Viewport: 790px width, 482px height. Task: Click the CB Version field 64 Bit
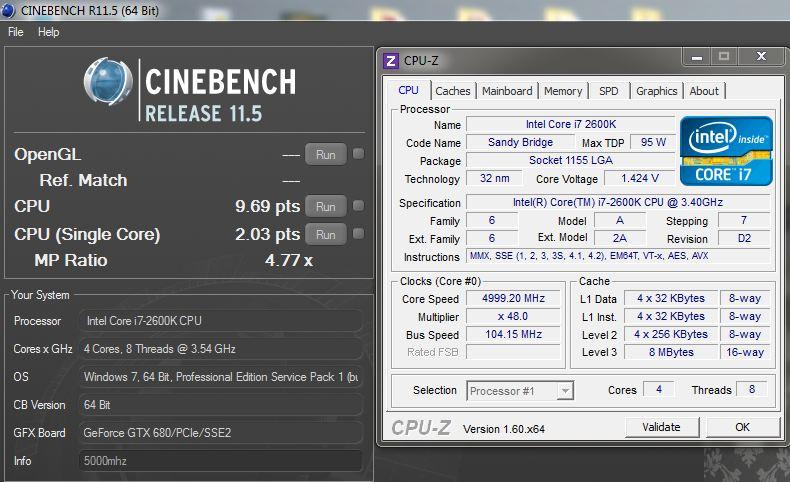220,405
